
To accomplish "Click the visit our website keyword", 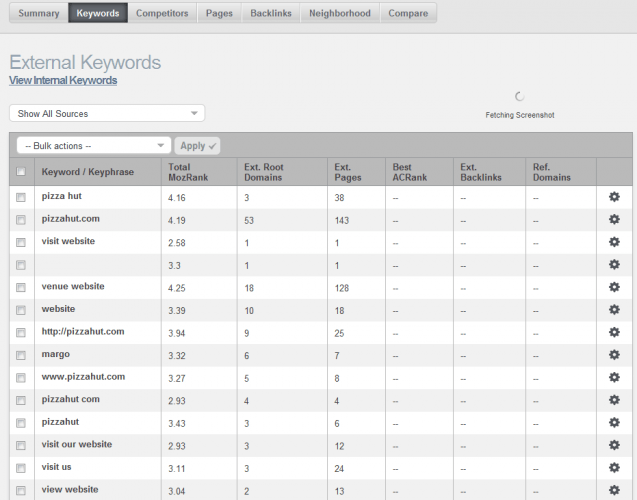I will click(x=77, y=444).
